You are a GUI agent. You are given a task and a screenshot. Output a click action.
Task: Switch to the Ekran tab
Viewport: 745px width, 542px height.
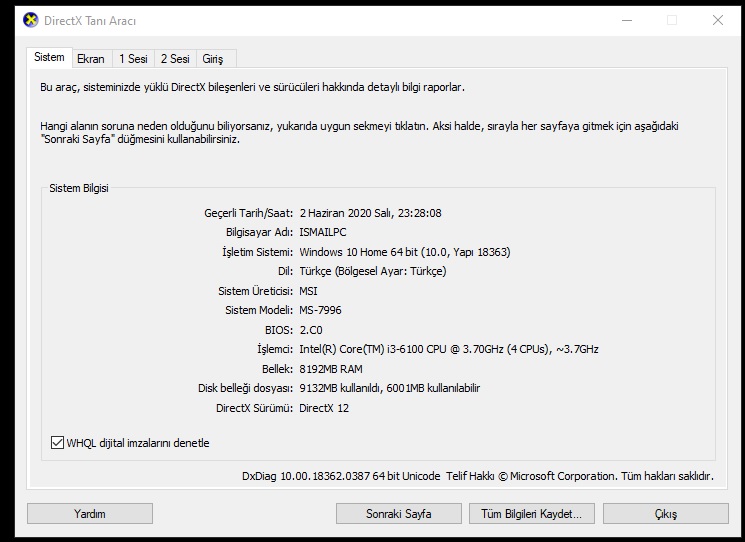91,58
